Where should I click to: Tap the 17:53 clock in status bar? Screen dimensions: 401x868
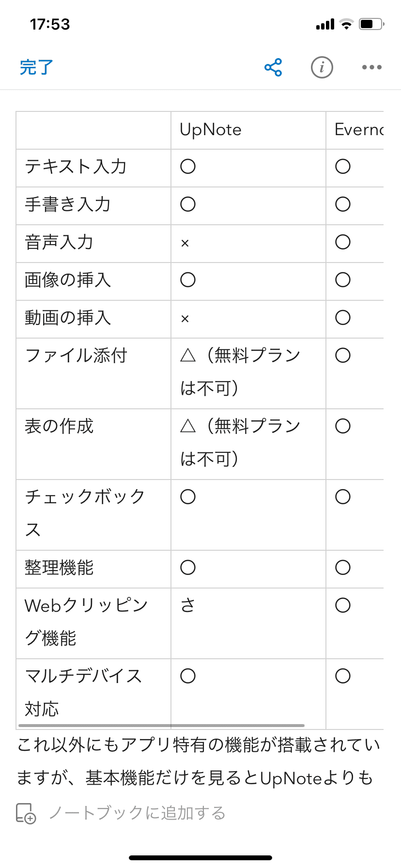coord(50,24)
